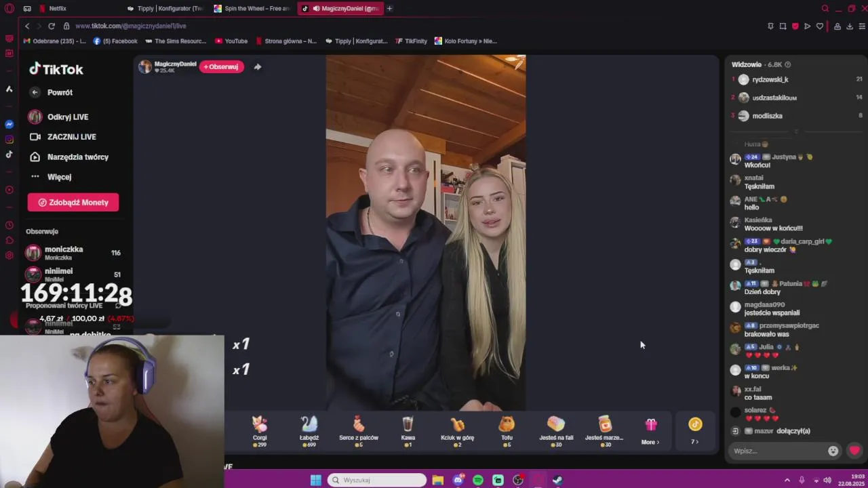Send a heart like to the stream
Image resolution: width=868 pixels, height=488 pixels.
click(x=854, y=451)
